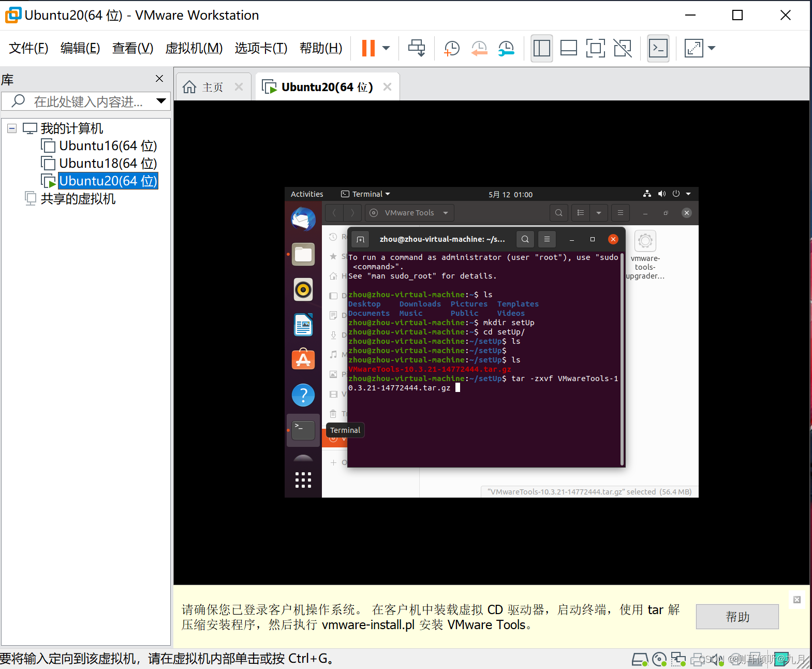Launch Thunderbird from the Ubuntu dock
This screenshot has height=669, width=812.
click(303, 220)
